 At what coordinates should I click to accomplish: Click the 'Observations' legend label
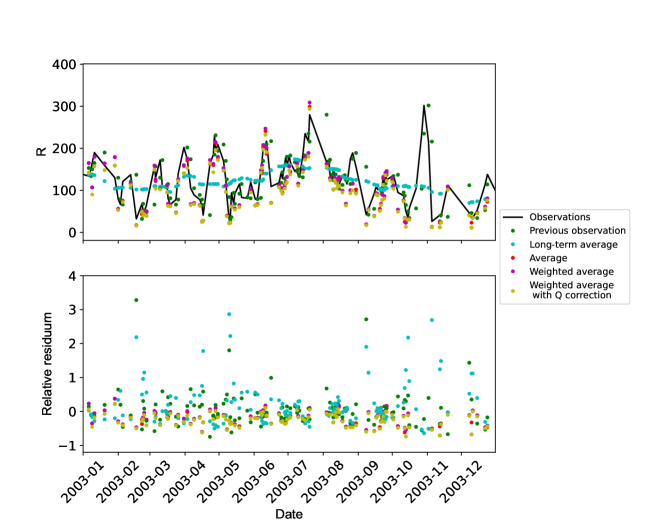(x=559, y=217)
